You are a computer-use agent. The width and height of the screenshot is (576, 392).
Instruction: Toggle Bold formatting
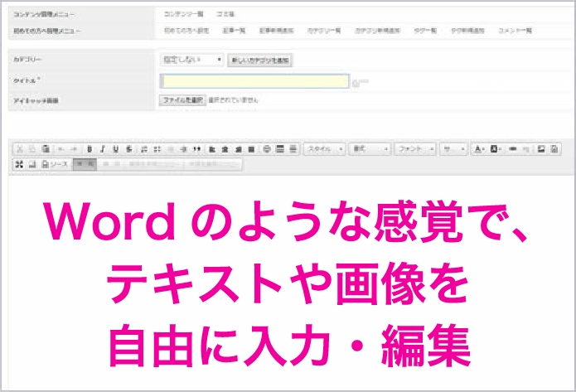tap(90, 149)
